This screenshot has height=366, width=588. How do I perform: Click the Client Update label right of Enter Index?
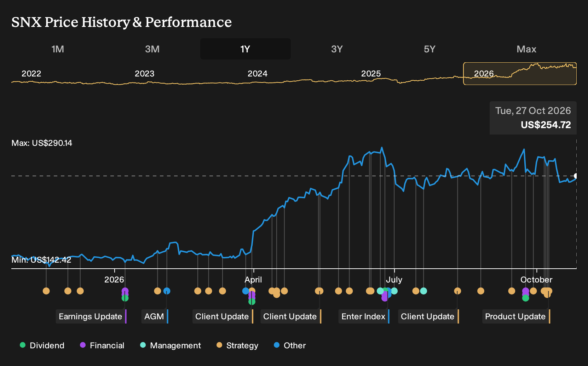coord(428,316)
